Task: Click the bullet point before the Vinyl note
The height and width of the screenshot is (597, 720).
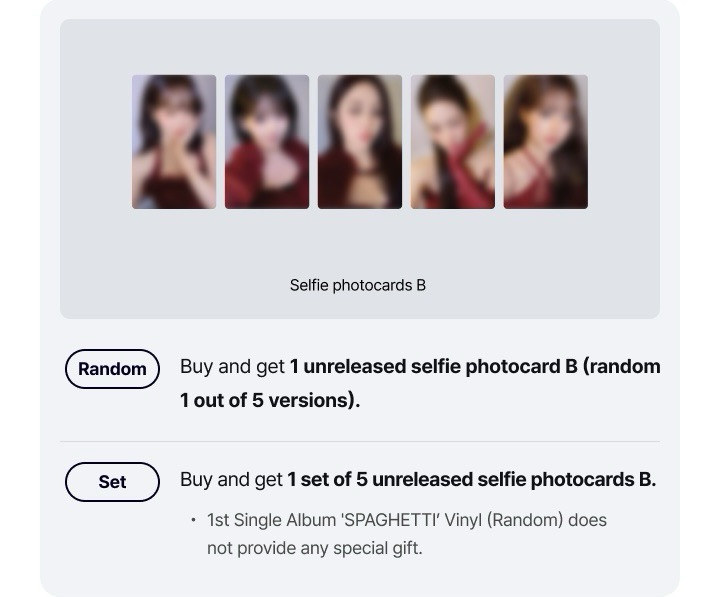Action: pos(193,520)
